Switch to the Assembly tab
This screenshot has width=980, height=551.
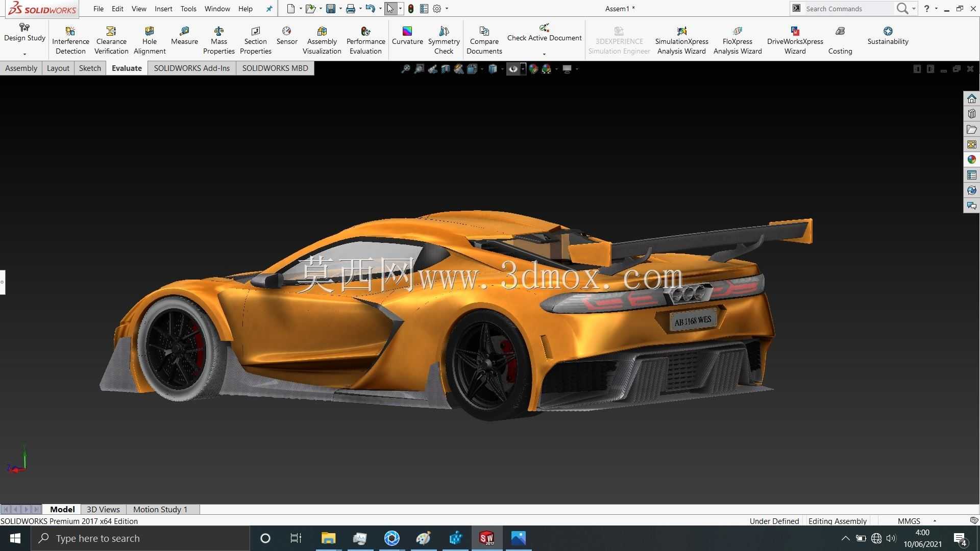pyautogui.click(x=21, y=68)
